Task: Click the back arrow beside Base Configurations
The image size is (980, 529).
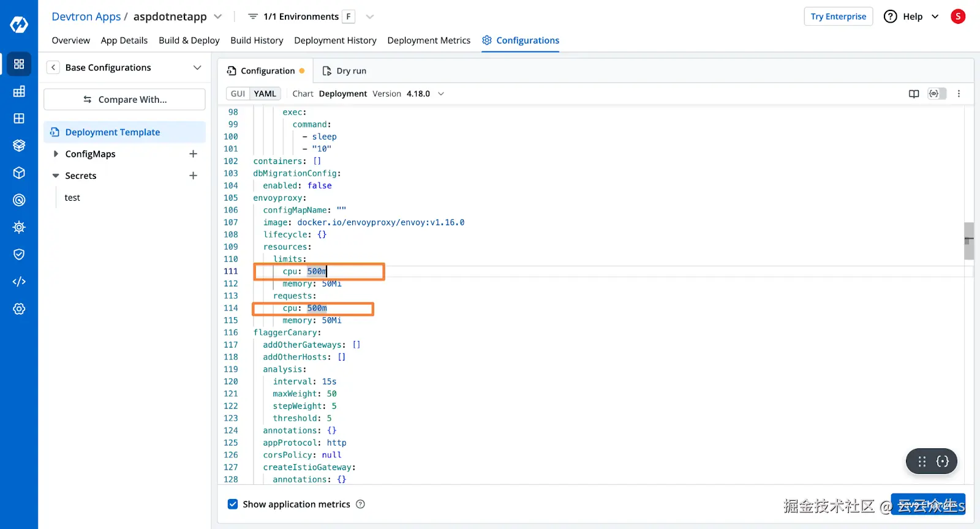Action: [x=53, y=67]
